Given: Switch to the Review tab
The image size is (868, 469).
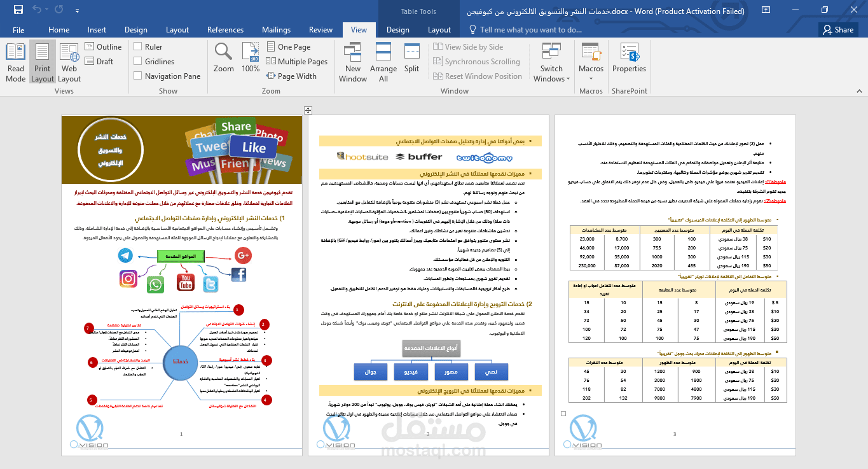Looking at the screenshot, I should pos(320,29).
